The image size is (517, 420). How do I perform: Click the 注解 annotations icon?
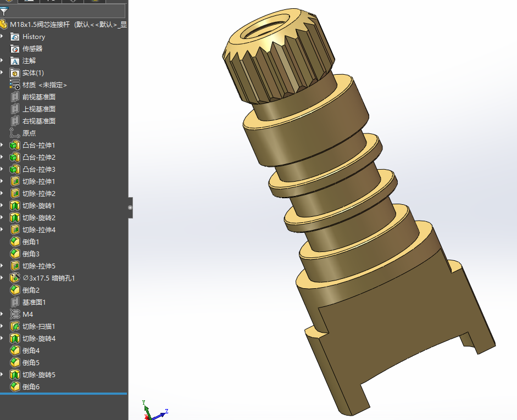coord(15,61)
